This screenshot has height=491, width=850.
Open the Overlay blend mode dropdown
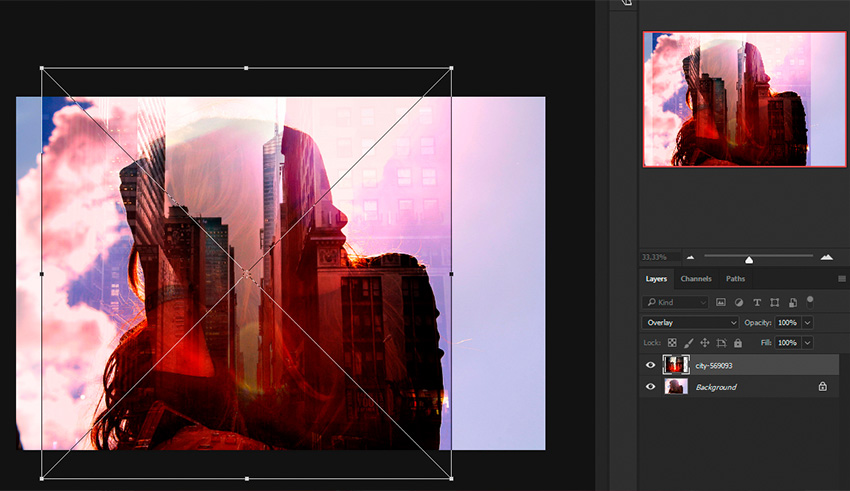pyautogui.click(x=690, y=323)
